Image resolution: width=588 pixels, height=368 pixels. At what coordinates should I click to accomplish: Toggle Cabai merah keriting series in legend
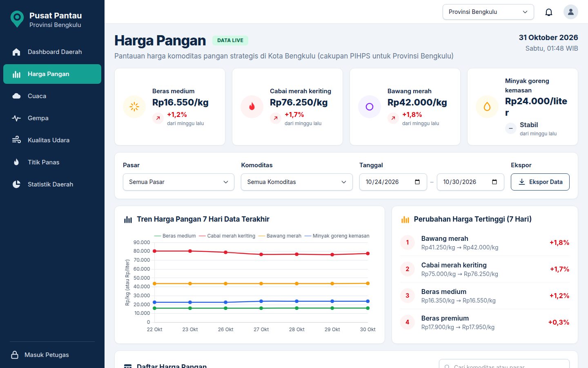point(227,236)
